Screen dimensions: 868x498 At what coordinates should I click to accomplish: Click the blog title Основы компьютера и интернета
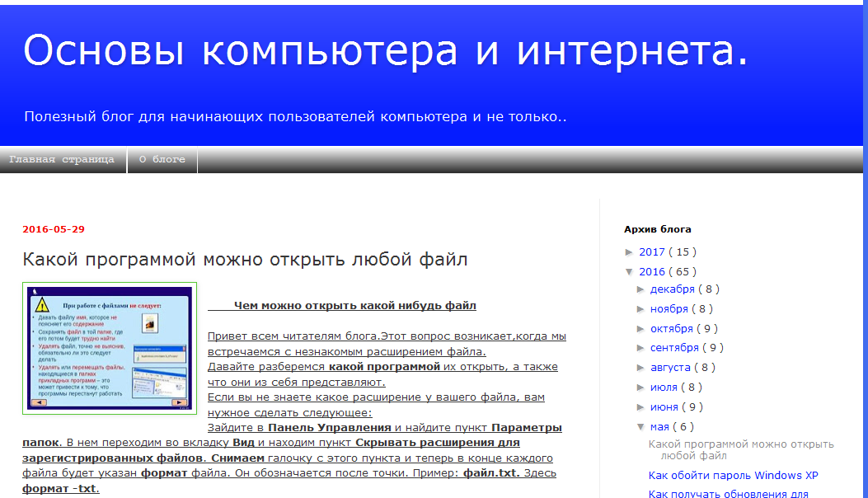point(386,51)
